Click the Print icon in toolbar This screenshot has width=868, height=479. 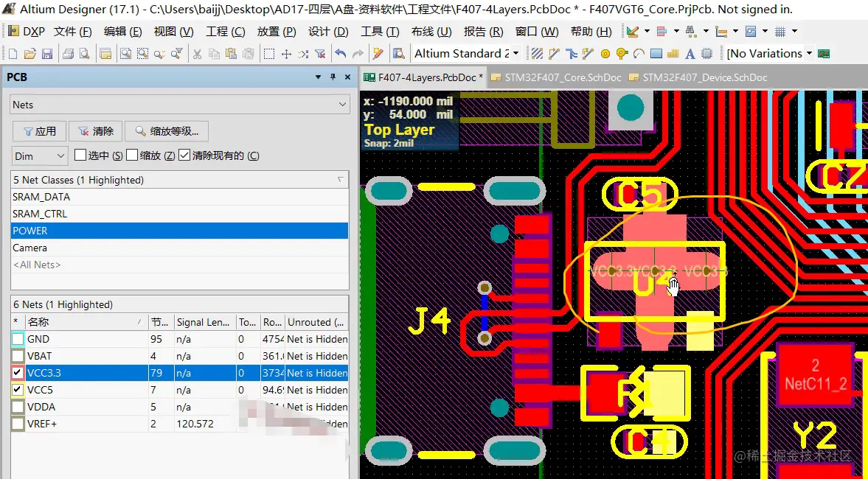click(x=68, y=54)
